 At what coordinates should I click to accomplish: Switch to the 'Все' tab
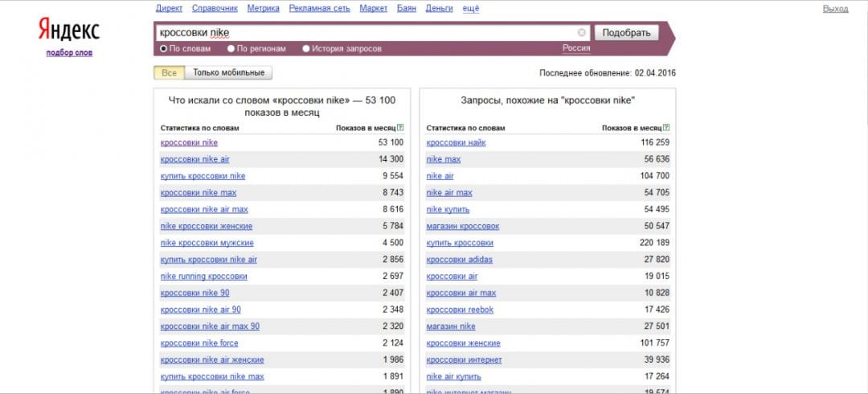[x=170, y=72]
